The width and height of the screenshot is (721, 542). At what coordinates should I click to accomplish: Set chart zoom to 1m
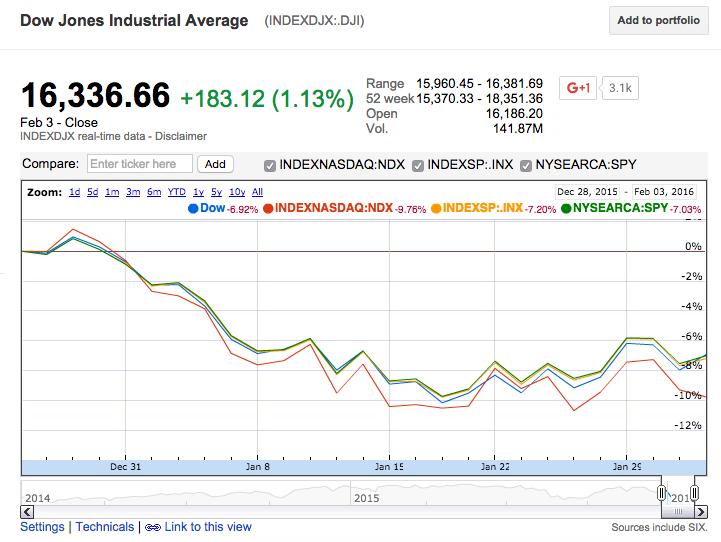coord(112,192)
